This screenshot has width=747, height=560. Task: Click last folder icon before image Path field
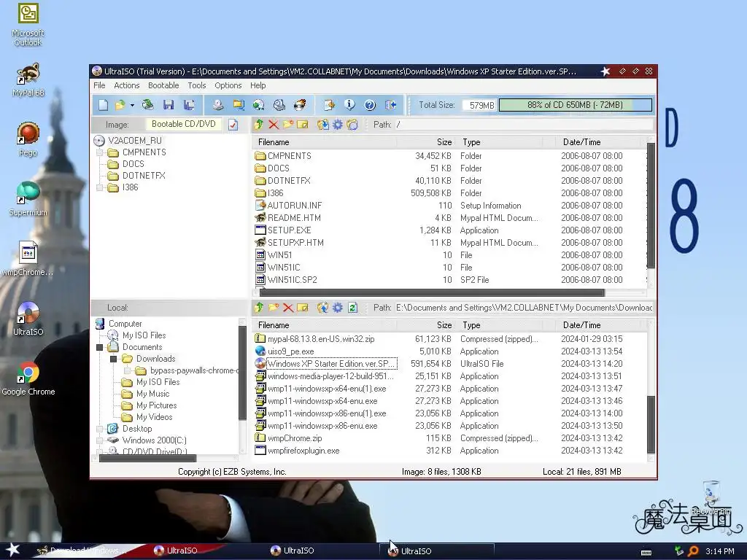352,124
